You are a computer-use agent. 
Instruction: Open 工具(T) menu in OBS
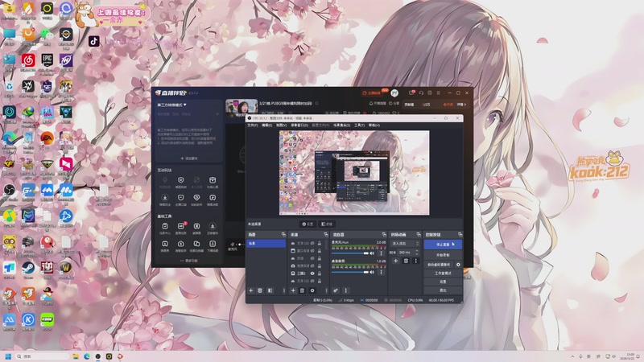(x=359, y=125)
